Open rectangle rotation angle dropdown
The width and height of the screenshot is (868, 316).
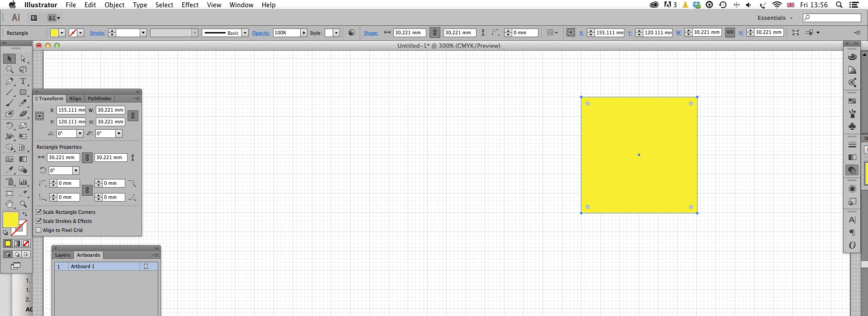click(x=76, y=170)
